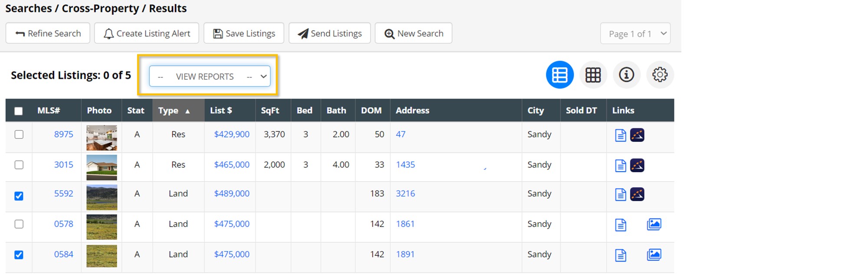The image size is (868, 278).
Task: Open the settings gear icon
Action: (x=660, y=75)
